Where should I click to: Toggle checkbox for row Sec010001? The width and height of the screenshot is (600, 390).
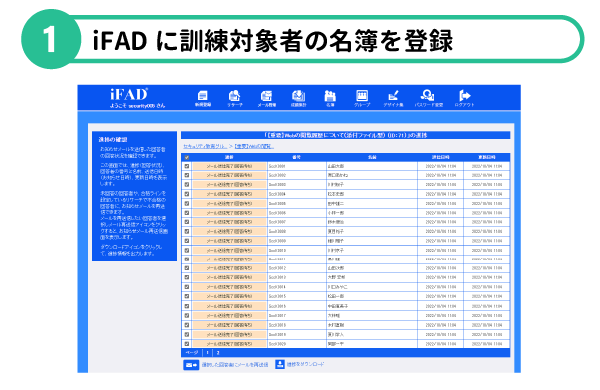(x=187, y=166)
